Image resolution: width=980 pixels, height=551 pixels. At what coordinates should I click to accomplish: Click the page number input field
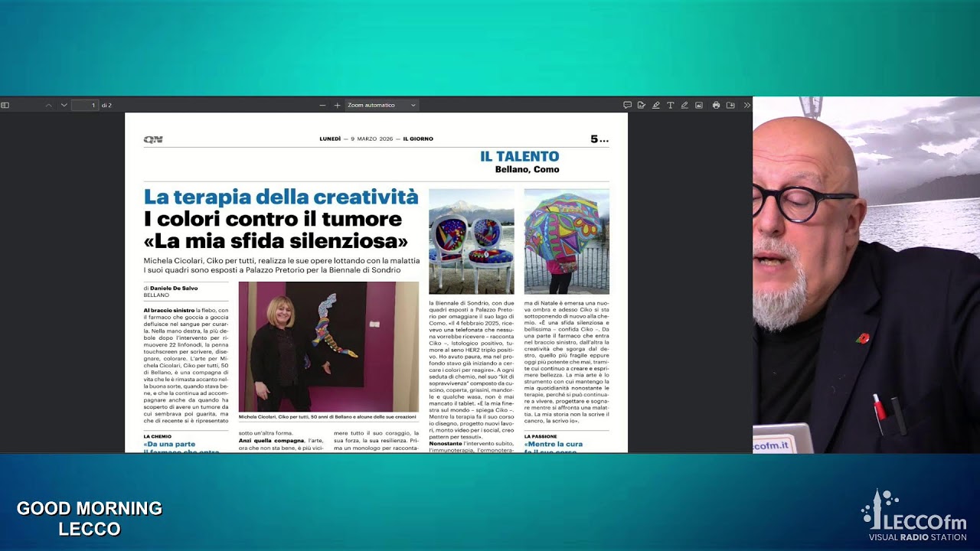click(x=85, y=105)
